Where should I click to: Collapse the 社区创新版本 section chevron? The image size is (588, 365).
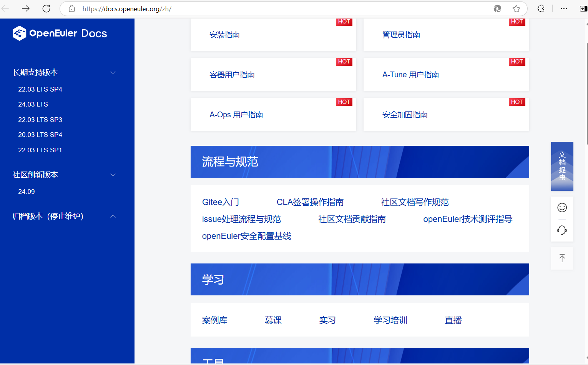pos(113,175)
